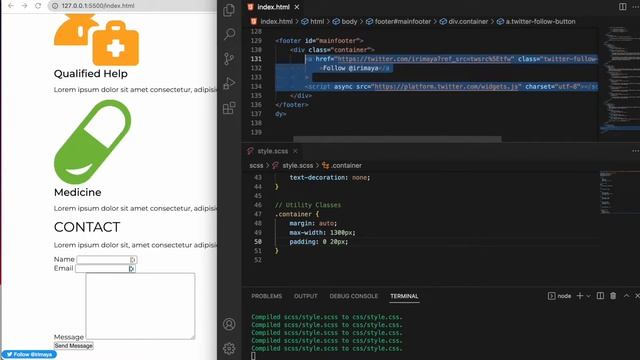Click the Name input field

pyautogui.click(x=107, y=260)
